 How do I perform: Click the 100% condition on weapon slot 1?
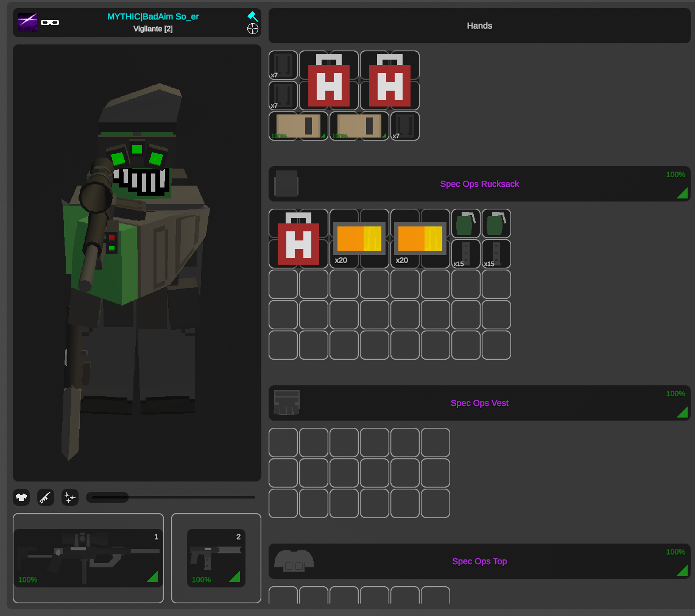coord(27,579)
